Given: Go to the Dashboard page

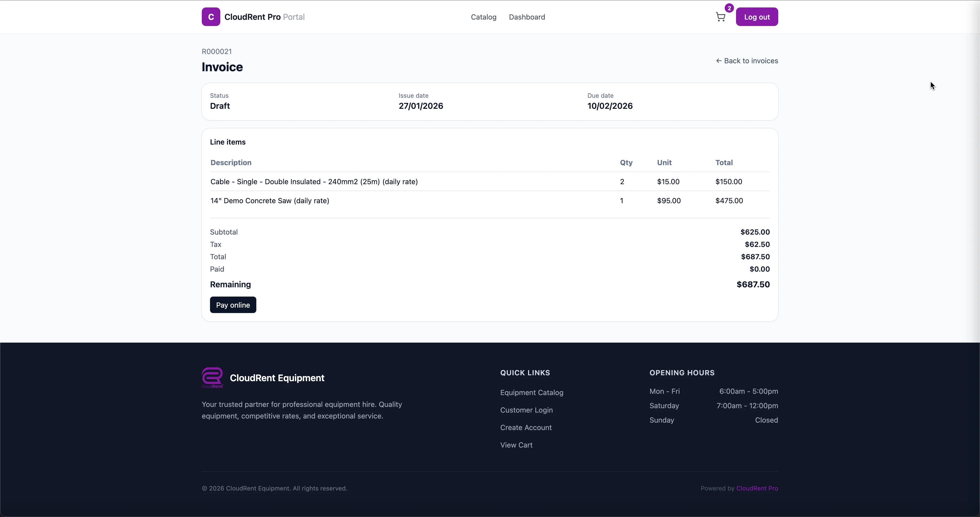Looking at the screenshot, I should 527,17.
